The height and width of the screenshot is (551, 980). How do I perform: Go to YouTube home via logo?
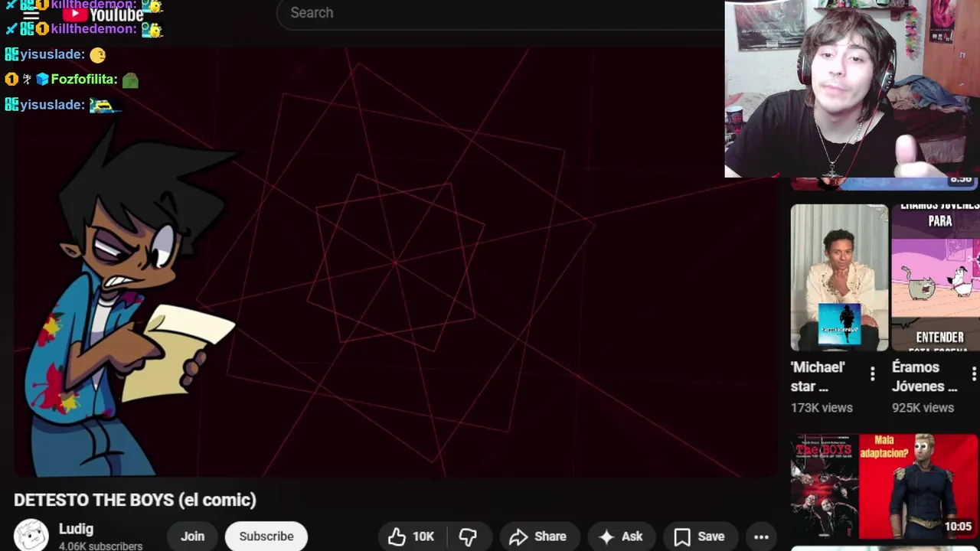[x=103, y=13]
